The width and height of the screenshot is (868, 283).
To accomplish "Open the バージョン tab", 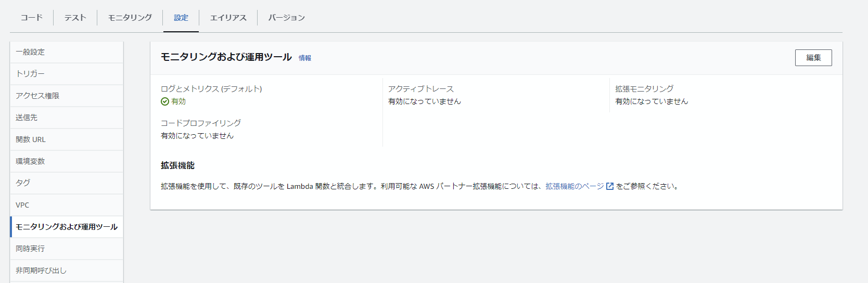I will pyautogui.click(x=286, y=18).
